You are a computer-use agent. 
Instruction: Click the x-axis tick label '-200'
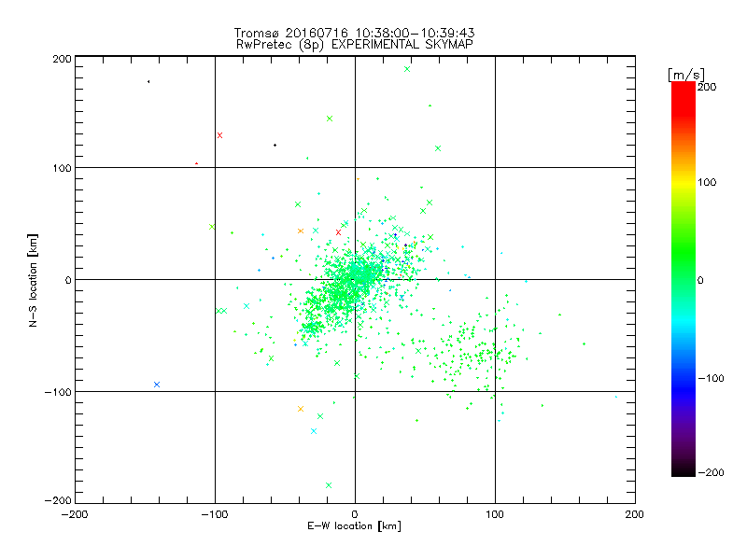75,514
